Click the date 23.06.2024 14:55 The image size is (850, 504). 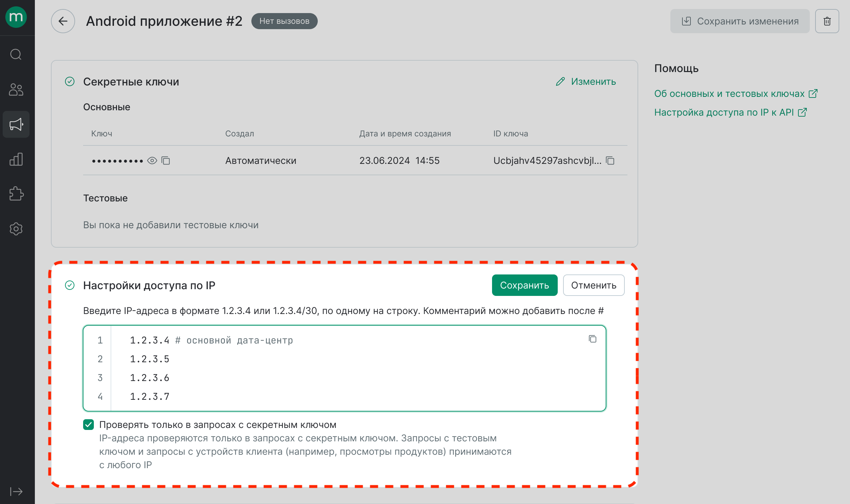tap(400, 161)
